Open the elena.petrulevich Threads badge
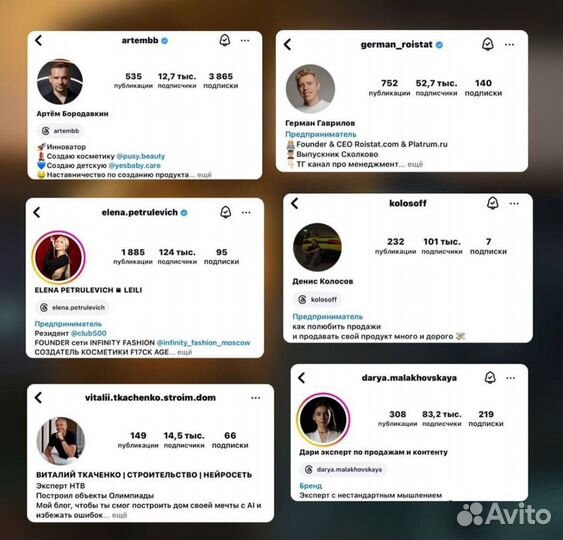 pos(73,308)
